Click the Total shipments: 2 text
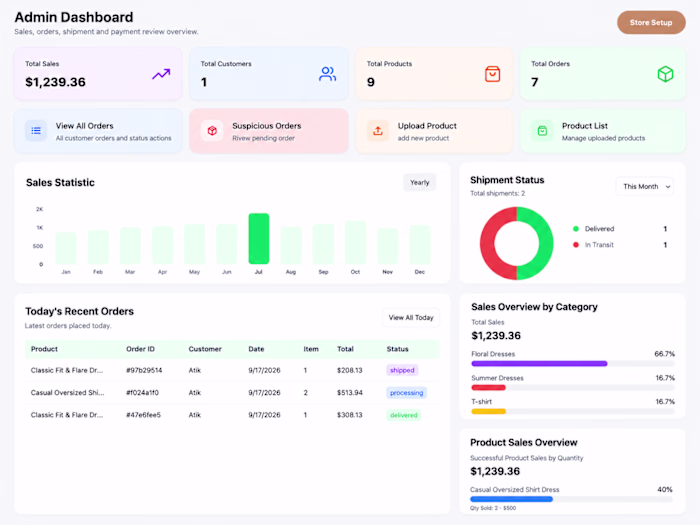The width and height of the screenshot is (700, 525). (x=497, y=193)
